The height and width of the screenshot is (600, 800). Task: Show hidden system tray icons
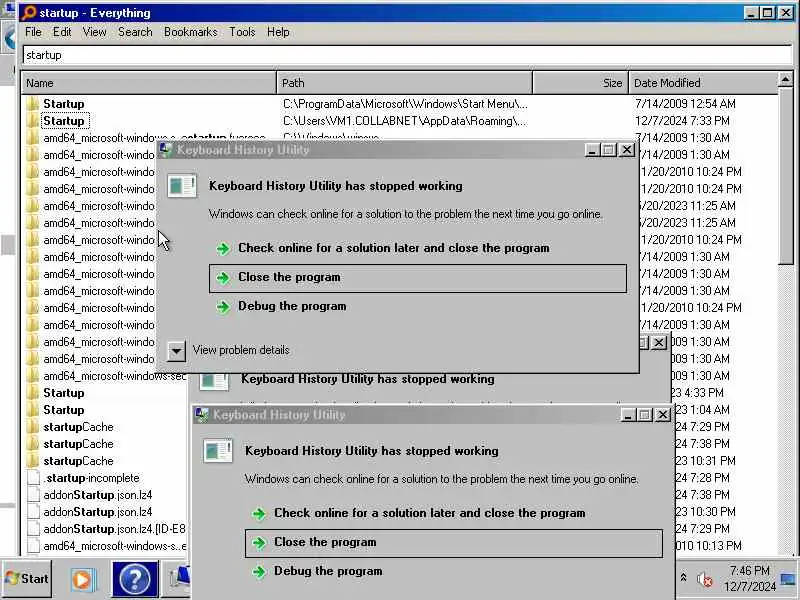[x=683, y=578]
